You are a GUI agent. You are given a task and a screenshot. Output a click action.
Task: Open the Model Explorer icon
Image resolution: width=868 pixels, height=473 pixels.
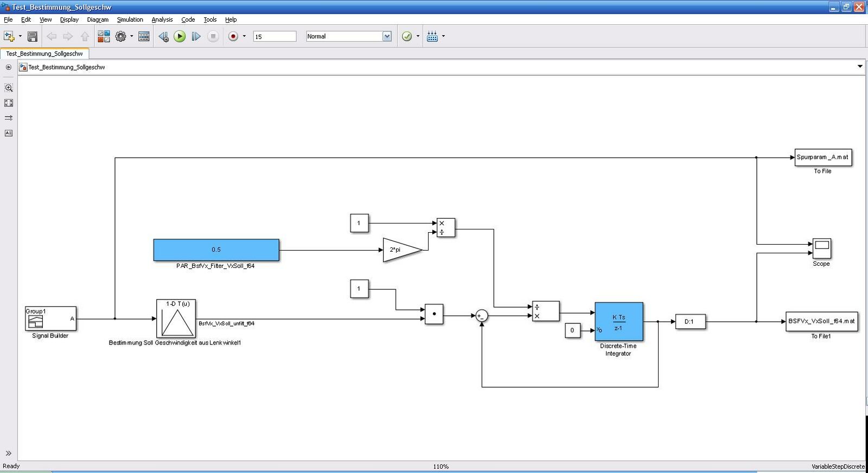pos(144,36)
